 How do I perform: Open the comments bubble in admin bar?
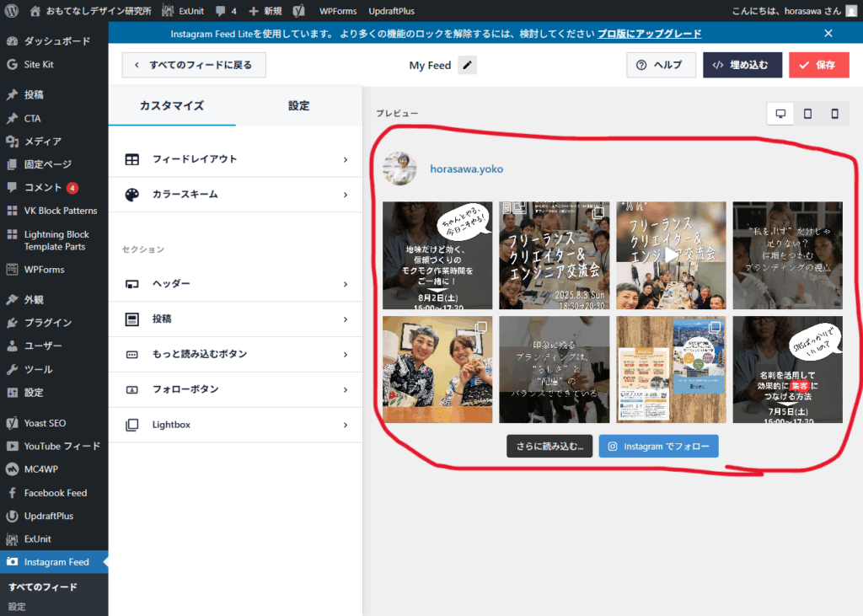225,11
